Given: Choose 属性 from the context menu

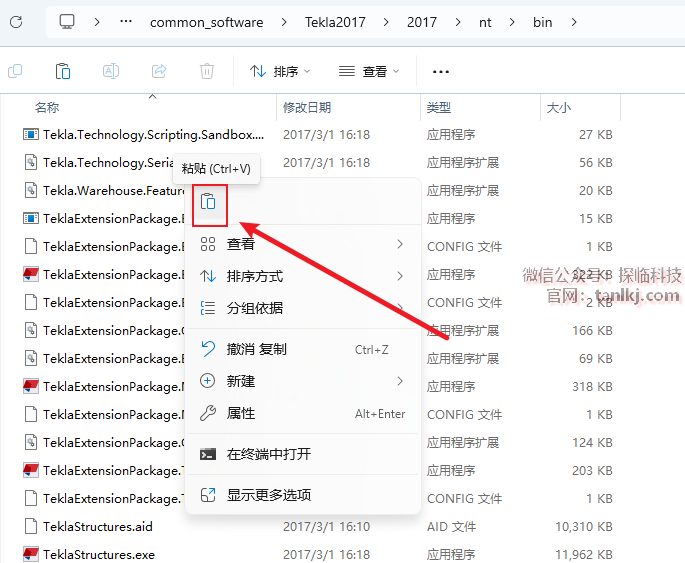Looking at the screenshot, I should coord(241,413).
